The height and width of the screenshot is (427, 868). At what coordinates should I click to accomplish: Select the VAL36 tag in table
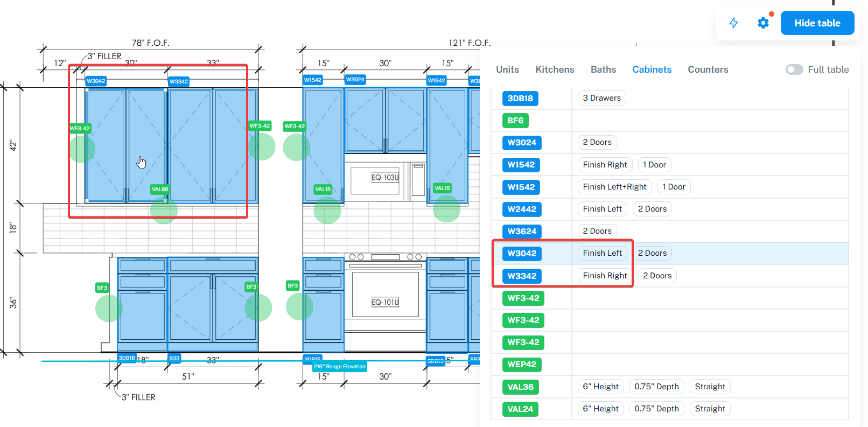(x=520, y=387)
